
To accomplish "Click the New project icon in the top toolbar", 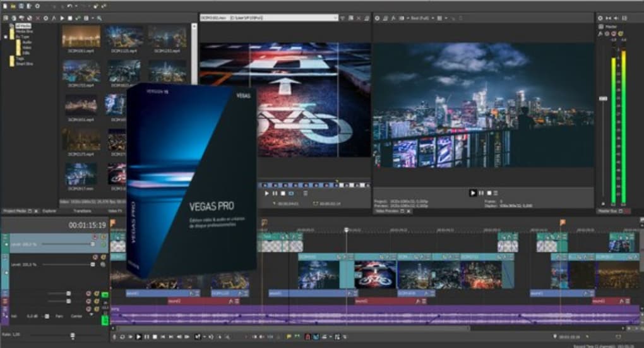I will [5, 6].
